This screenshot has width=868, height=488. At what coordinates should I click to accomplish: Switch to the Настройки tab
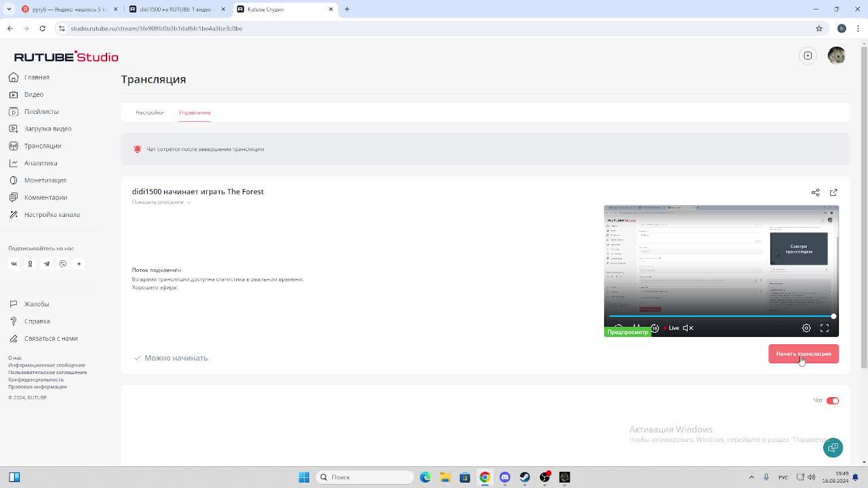149,113
